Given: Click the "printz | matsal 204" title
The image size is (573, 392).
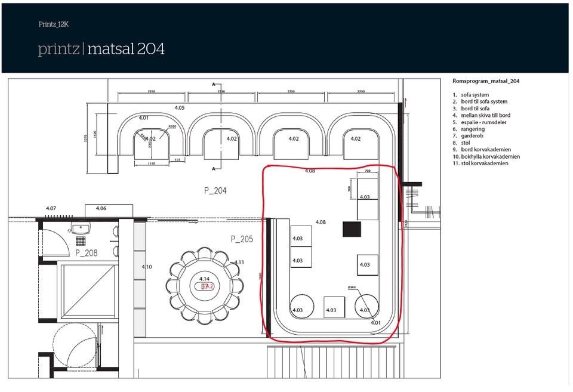Looking at the screenshot, I should [x=101, y=48].
